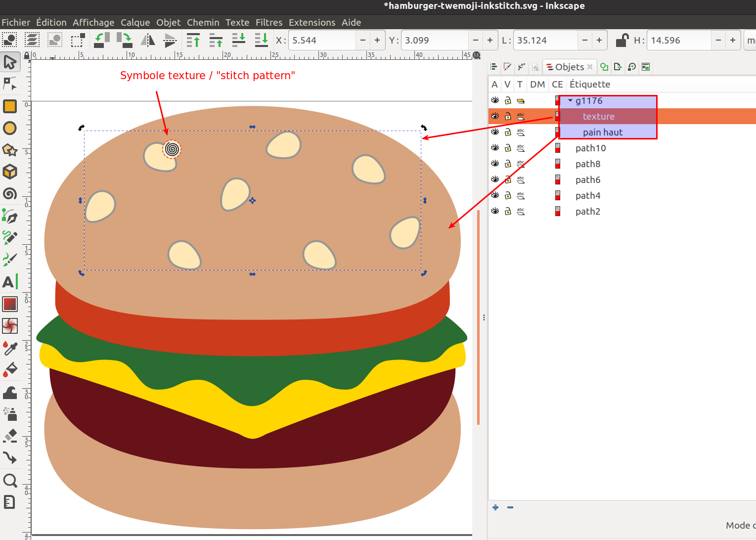The width and height of the screenshot is (756, 540).
Task: Select the Mesh gradient tool
Action: click(x=10, y=326)
